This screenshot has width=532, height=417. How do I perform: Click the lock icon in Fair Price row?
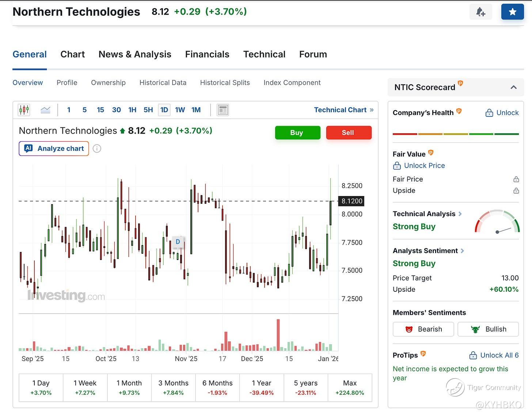click(516, 179)
